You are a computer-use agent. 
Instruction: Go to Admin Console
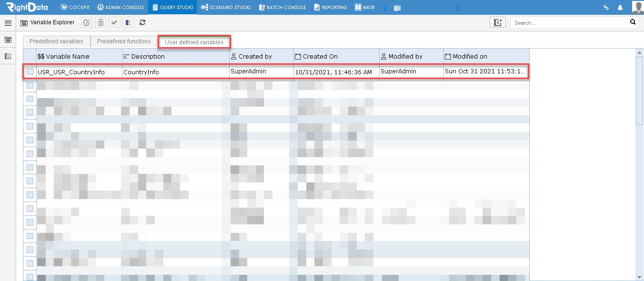coord(121,8)
